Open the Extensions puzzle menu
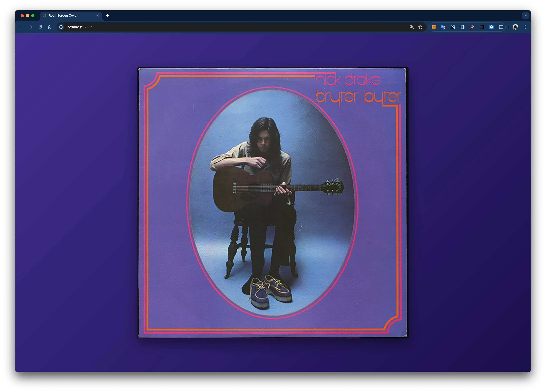The image size is (546, 392). 501,27
